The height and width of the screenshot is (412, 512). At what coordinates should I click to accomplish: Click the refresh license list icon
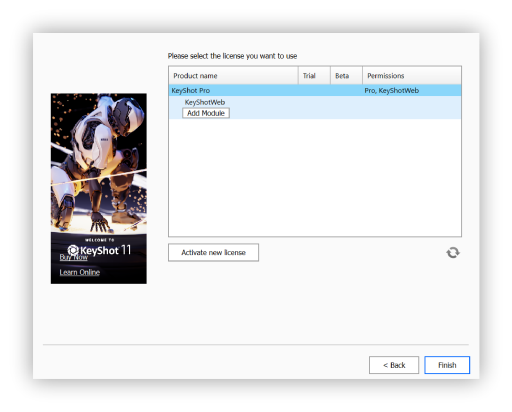[x=453, y=252]
